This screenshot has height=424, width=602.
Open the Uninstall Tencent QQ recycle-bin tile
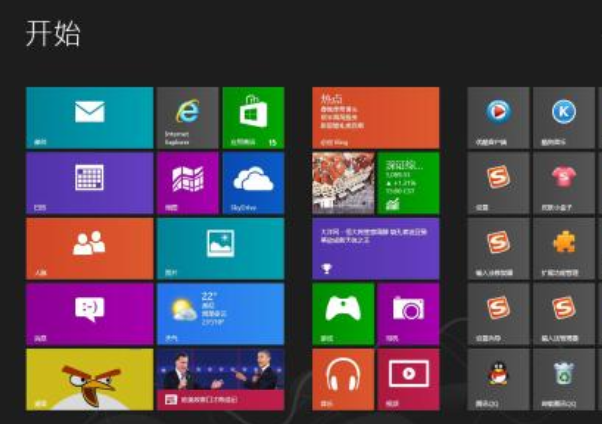pyautogui.click(x=564, y=379)
